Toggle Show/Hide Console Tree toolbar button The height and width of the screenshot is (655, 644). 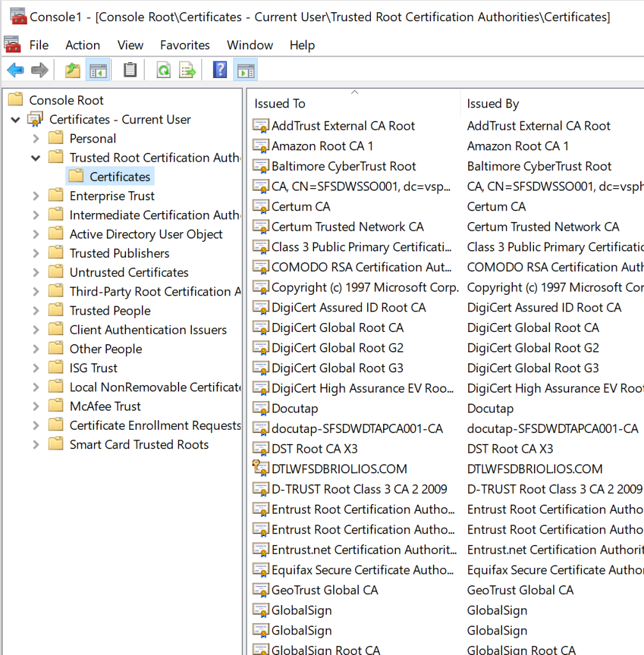click(98, 70)
